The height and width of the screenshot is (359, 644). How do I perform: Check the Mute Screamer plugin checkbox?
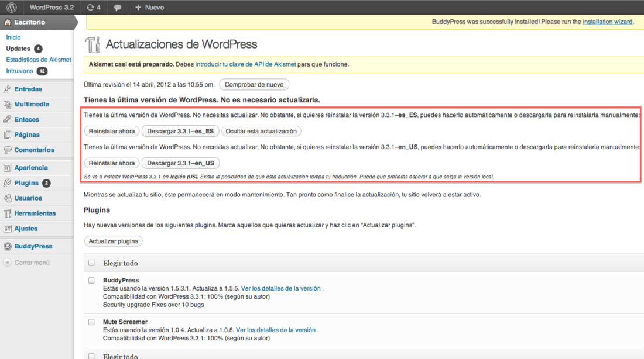91,322
